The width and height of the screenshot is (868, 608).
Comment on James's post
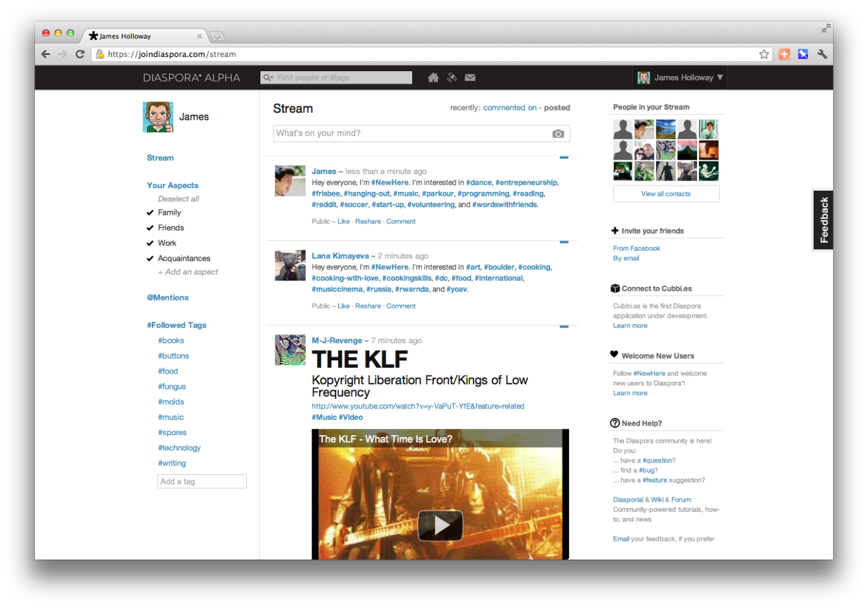pos(401,221)
